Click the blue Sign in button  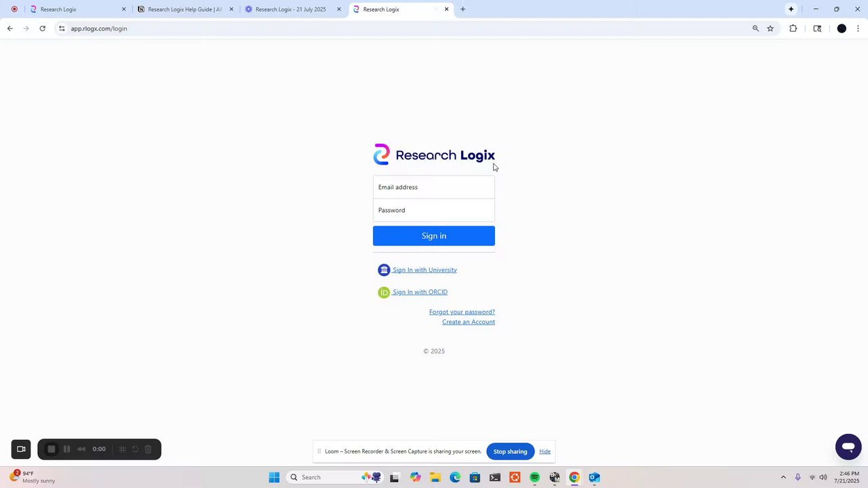434,236
